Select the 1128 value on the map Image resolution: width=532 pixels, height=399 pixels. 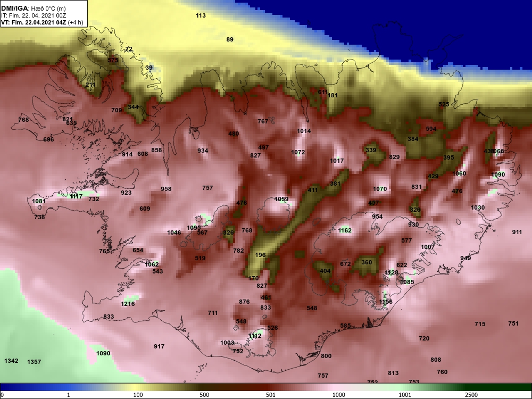point(392,272)
